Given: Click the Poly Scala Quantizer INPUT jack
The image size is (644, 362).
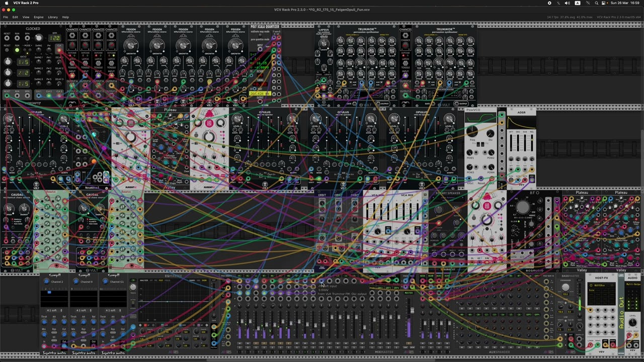Looking at the screenshot, I should tap(260, 50).
